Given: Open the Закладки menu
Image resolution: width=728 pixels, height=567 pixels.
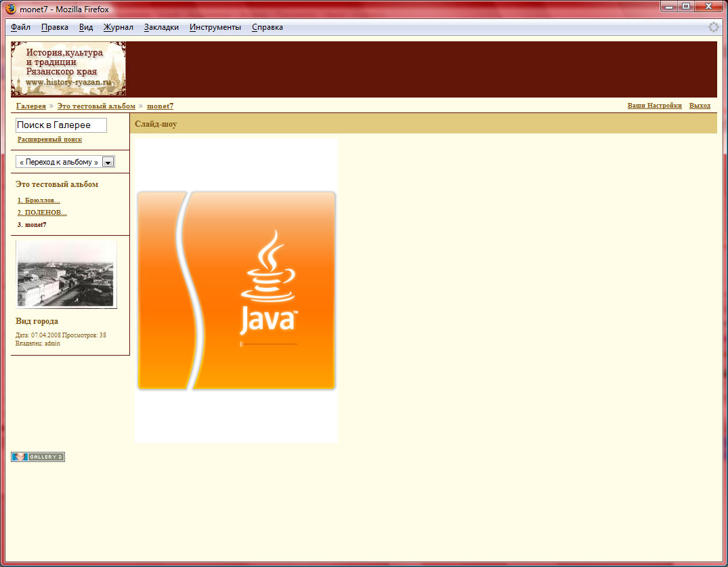Looking at the screenshot, I should click(x=161, y=27).
